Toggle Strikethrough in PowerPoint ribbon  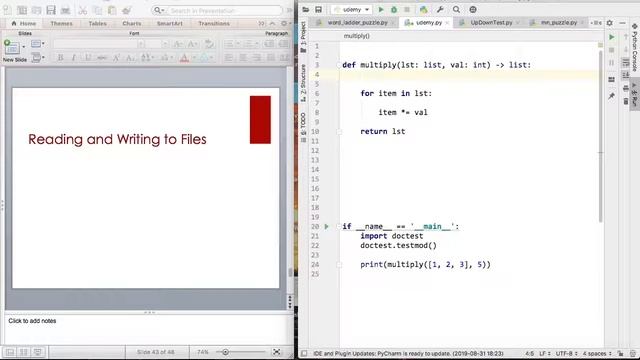pyautogui.click(x=102, y=58)
